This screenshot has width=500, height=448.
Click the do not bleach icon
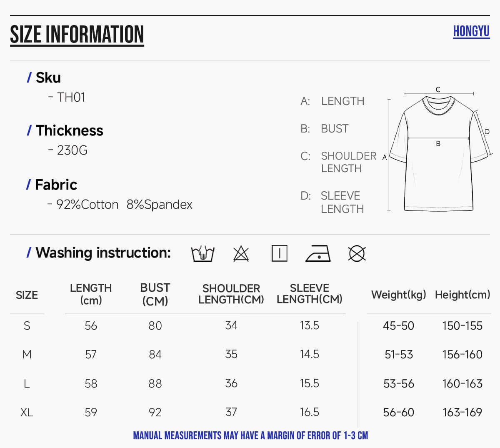(x=241, y=253)
